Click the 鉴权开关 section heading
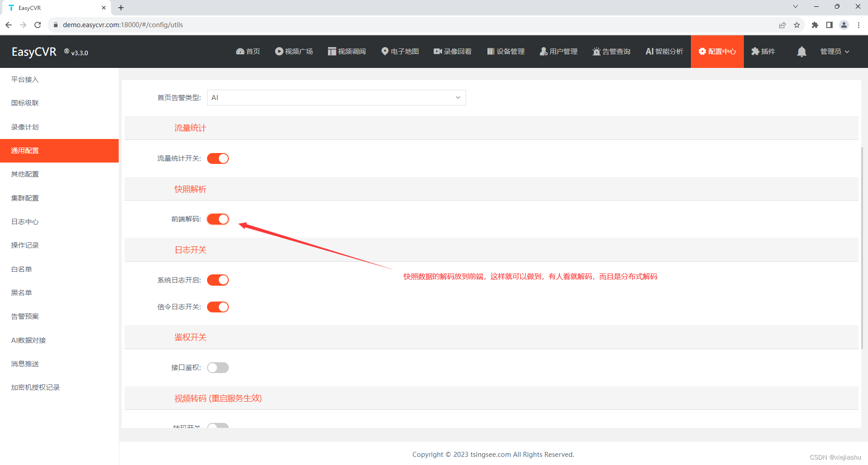 (x=190, y=337)
